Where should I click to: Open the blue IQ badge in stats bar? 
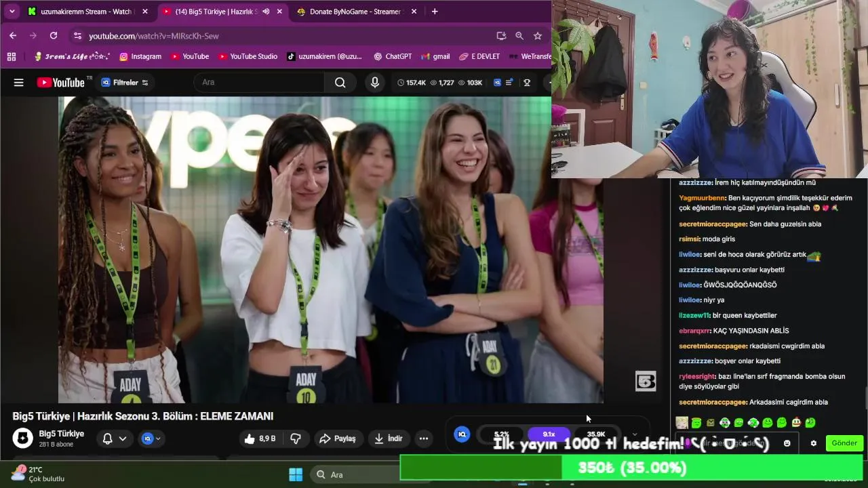[x=462, y=434]
